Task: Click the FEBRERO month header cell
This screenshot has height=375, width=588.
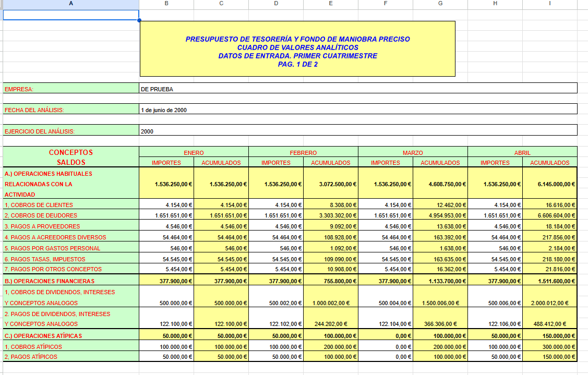Action: click(x=303, y=153)
